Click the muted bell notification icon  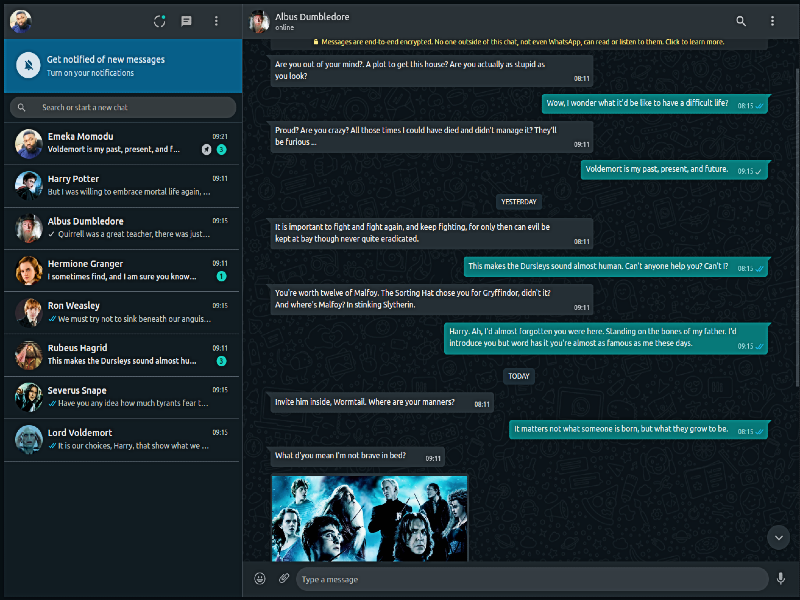[28, 66]
